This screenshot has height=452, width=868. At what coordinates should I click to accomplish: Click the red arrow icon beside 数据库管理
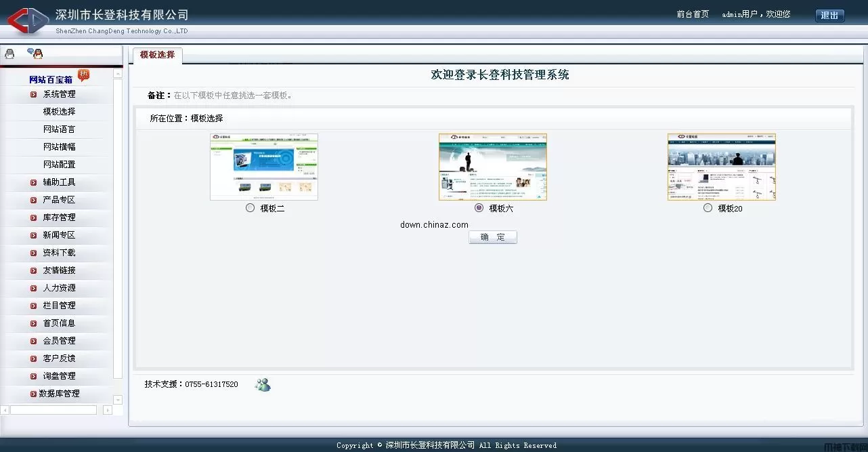pyautogui.click(x=33, y=394)
